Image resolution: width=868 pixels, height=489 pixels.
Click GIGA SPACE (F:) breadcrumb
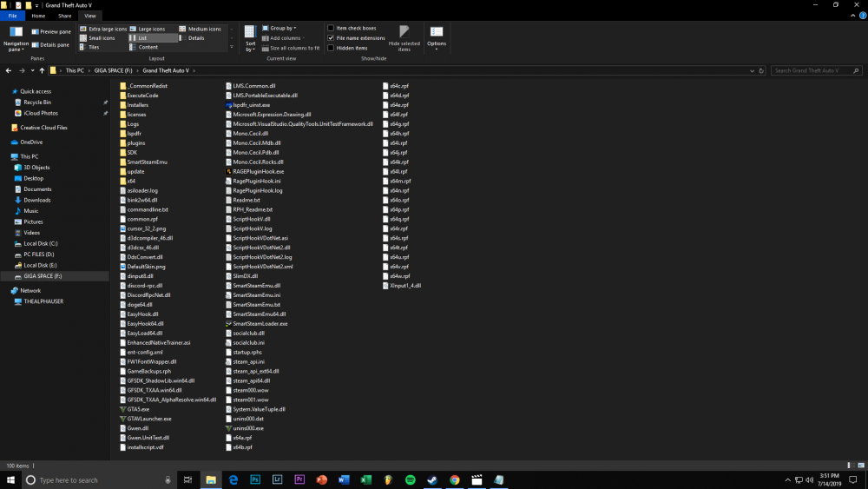point(113,71)
